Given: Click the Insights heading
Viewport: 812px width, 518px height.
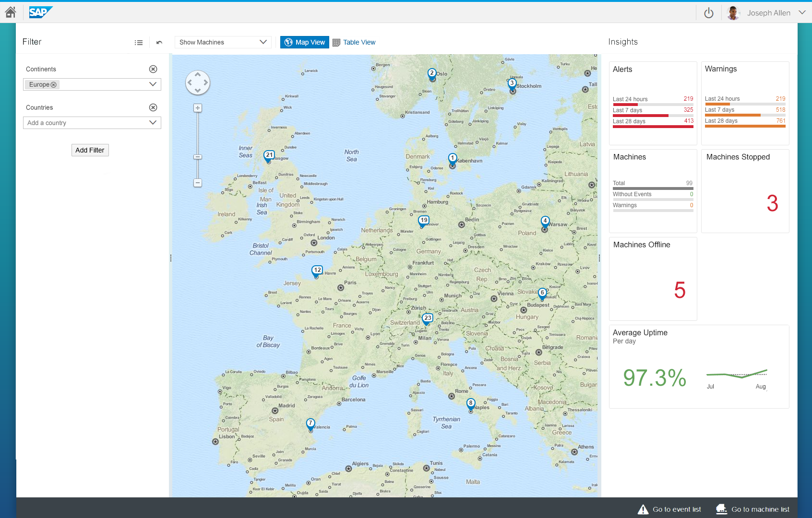Looking at the screenshot, I should (x=623, y=42).
